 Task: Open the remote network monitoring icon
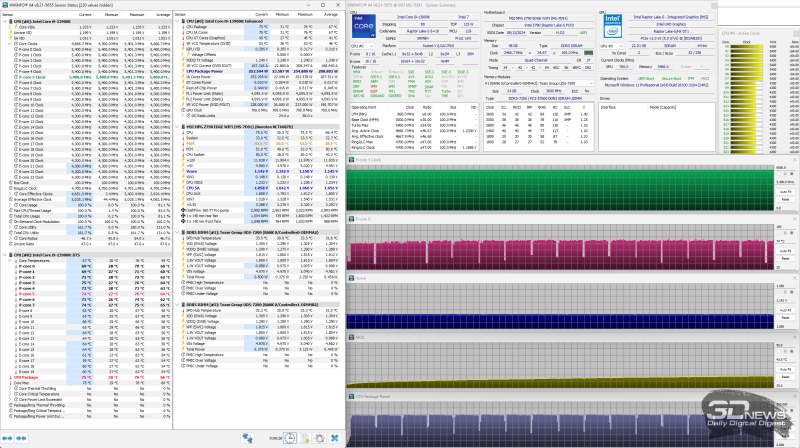247,438
